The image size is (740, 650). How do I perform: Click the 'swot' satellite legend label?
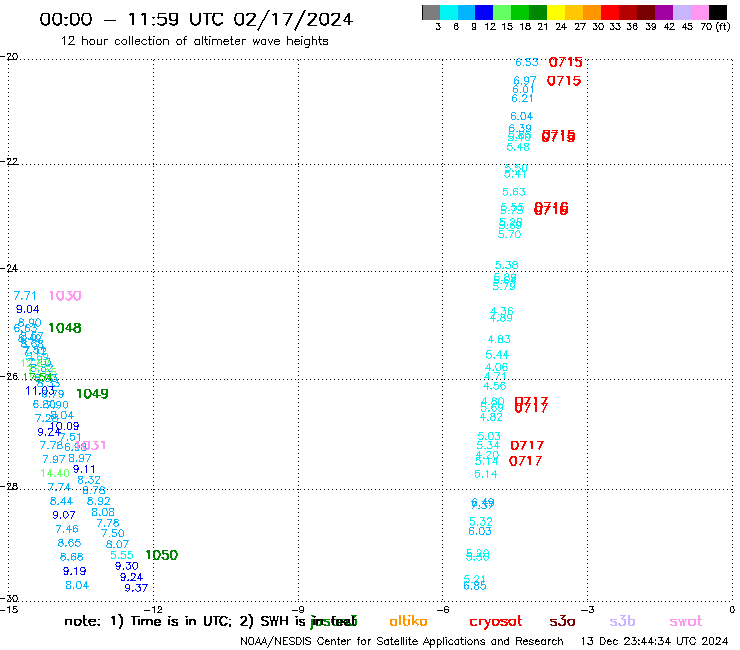(x=685, y=622)
